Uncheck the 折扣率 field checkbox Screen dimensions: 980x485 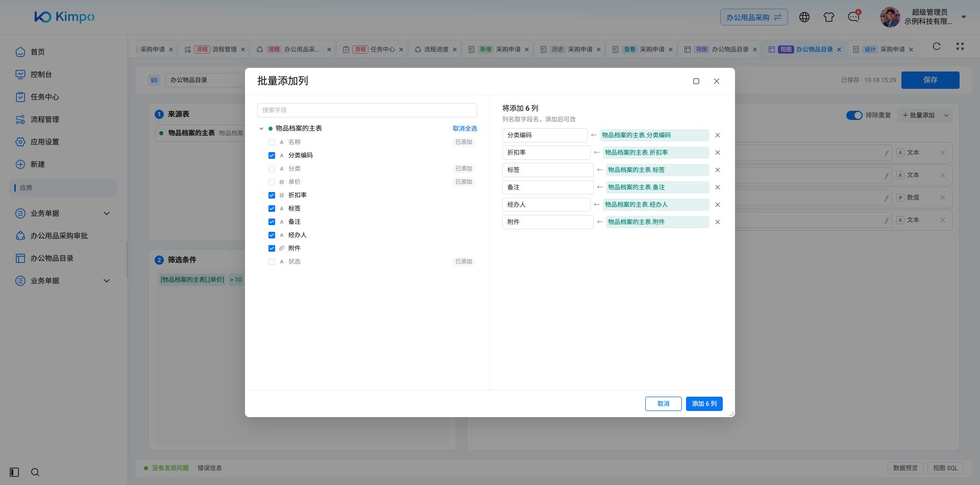click(272, 195)
